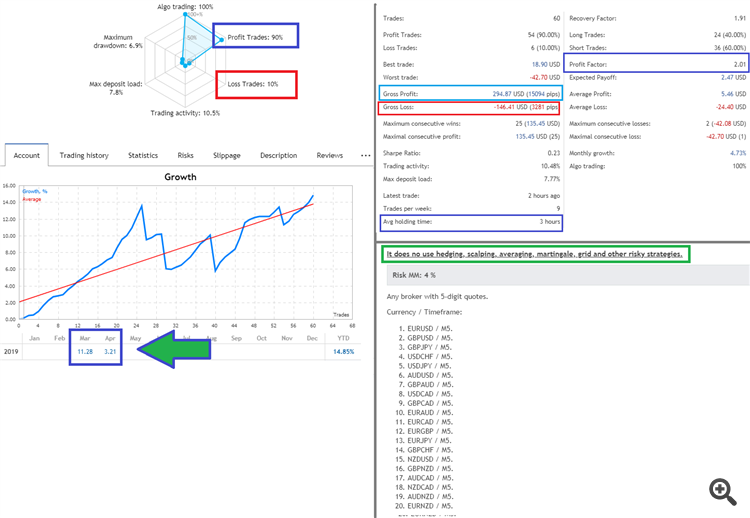This screenshot has width=750, height=518.
Task: Select the Risks tab
Action: [x=186, y=155]
